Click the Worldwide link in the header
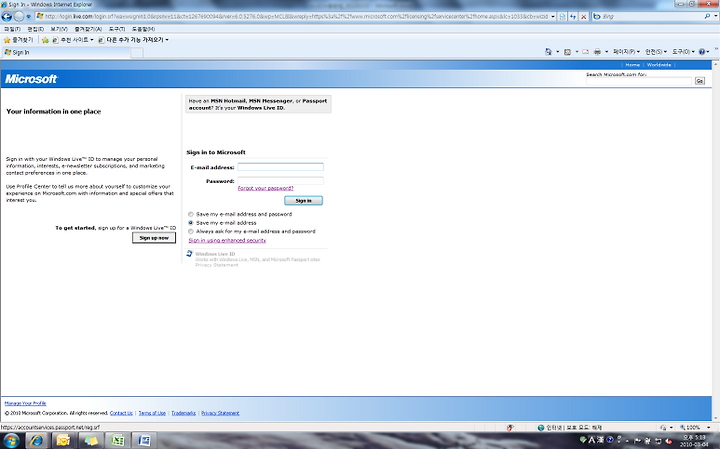 coord(659,65)
